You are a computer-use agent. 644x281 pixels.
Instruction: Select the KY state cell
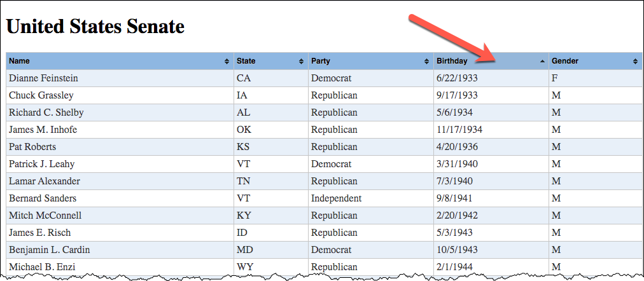click(x=244, y=216)
